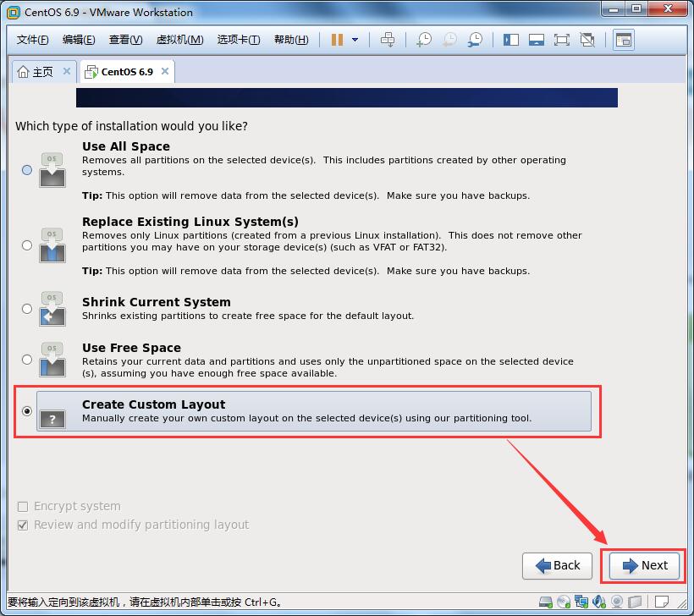Screen dimensions: 694x616
Task: Click the console view toolbar icon
Action: (624, 40)
